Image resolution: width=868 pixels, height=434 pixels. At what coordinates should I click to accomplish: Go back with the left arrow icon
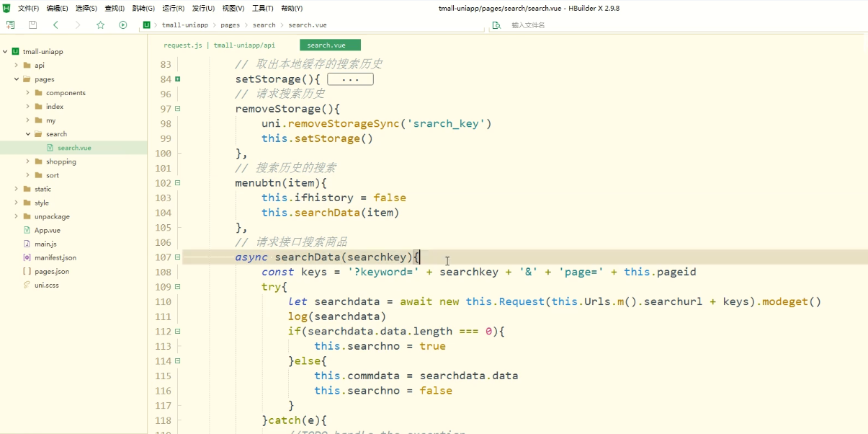[55, 25]
